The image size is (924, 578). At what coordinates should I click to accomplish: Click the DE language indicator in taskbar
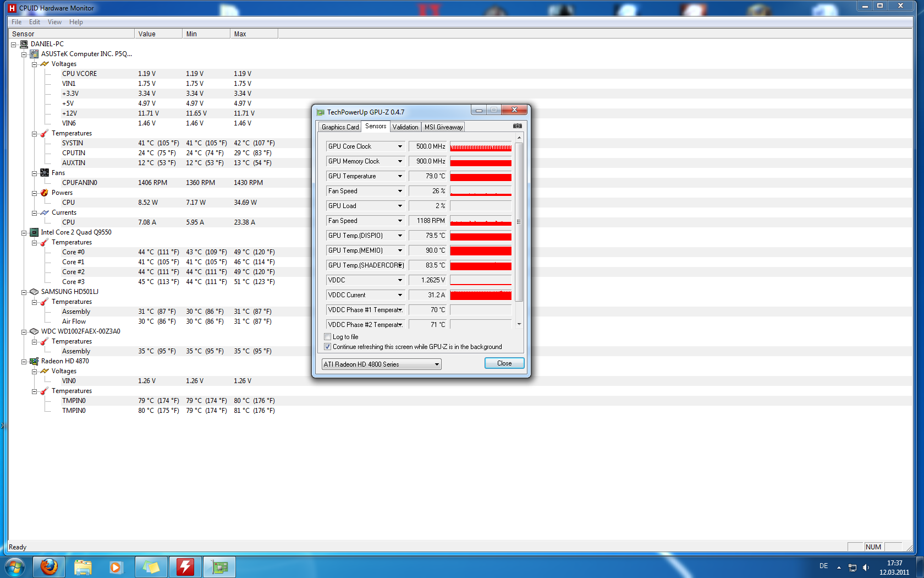coord(823,566)
